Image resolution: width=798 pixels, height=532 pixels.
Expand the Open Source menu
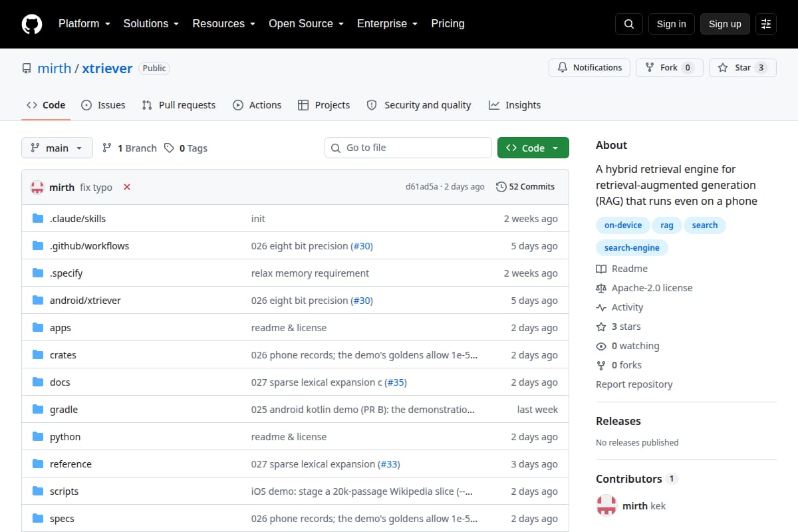(x=306, y=24)
